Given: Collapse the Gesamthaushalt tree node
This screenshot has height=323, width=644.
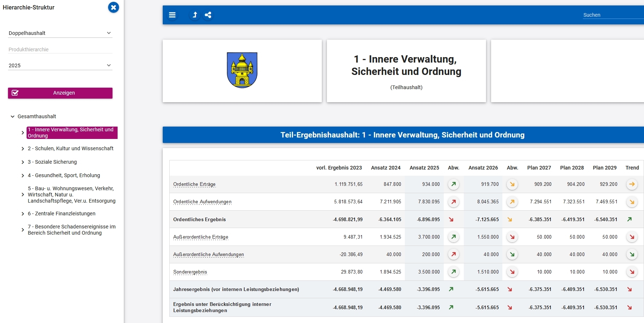Looking at the screenshot, I should (x=13, y=117).
